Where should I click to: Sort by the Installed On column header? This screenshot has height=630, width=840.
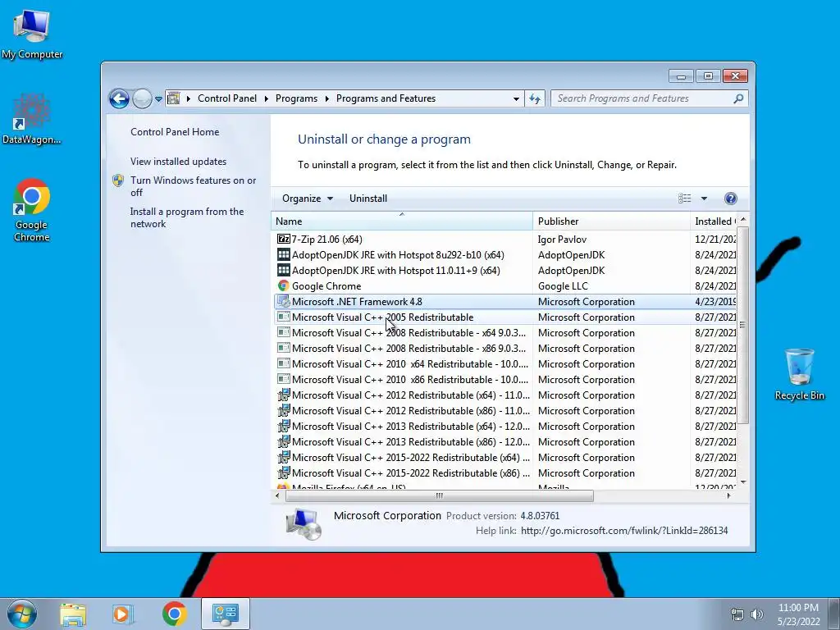(x=714, y=221)
